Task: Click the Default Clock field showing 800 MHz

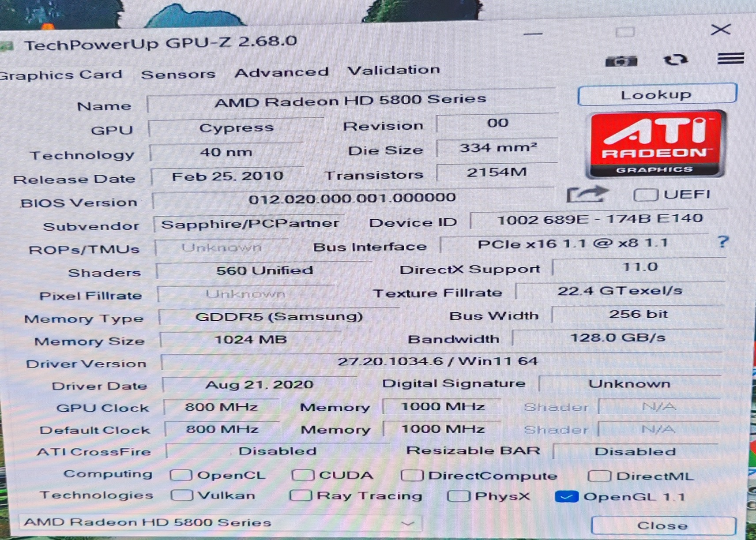Action: click(x=222, y=429)
